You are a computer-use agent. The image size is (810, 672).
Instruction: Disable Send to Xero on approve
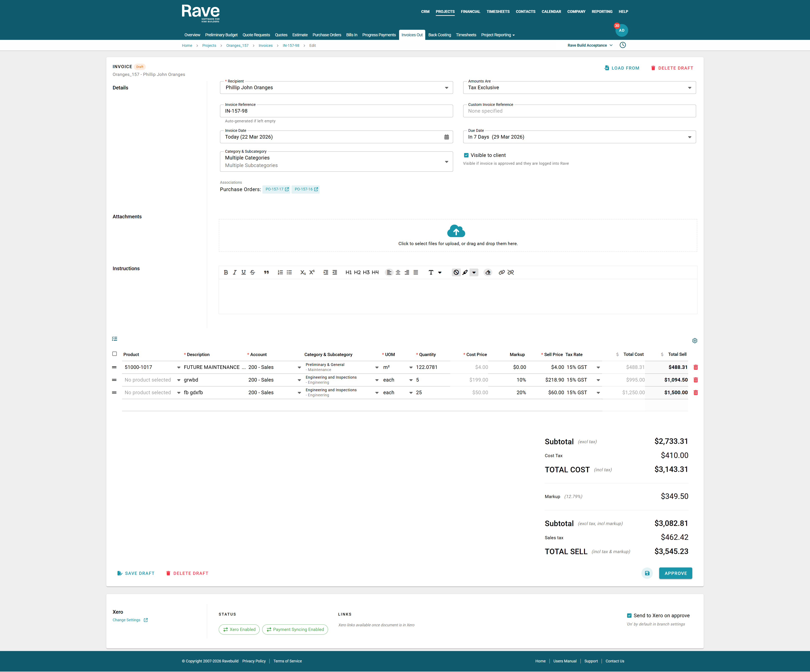pyautogui.click(x=629, y=615)
